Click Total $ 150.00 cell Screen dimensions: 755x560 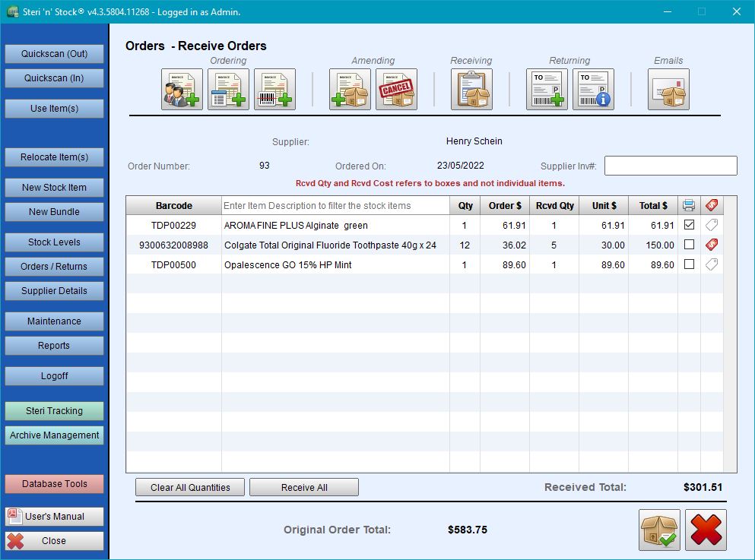click(653, 245)
